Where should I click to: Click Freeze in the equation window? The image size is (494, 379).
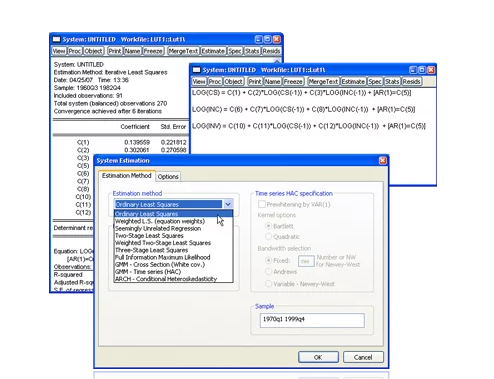(293, 81)
